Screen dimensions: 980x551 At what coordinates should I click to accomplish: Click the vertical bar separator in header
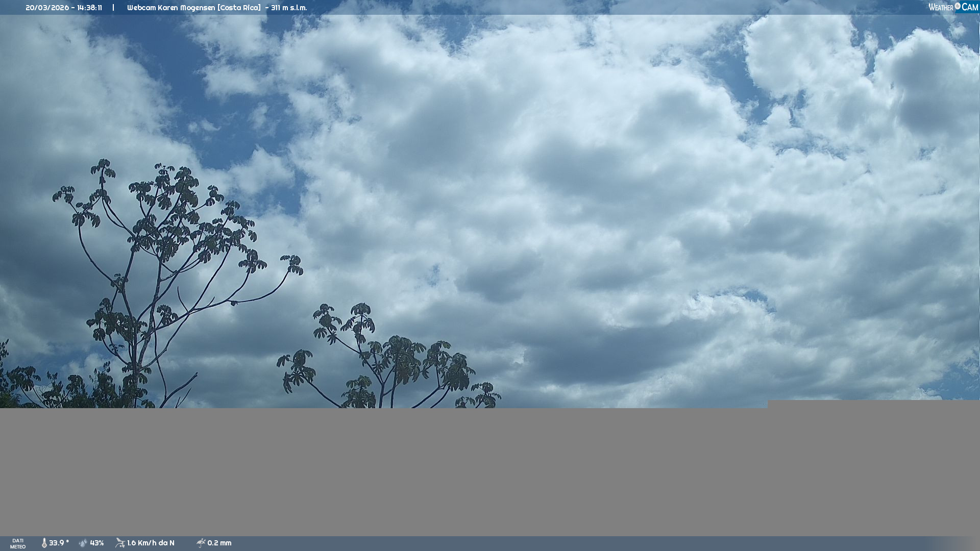coord(113,8)
